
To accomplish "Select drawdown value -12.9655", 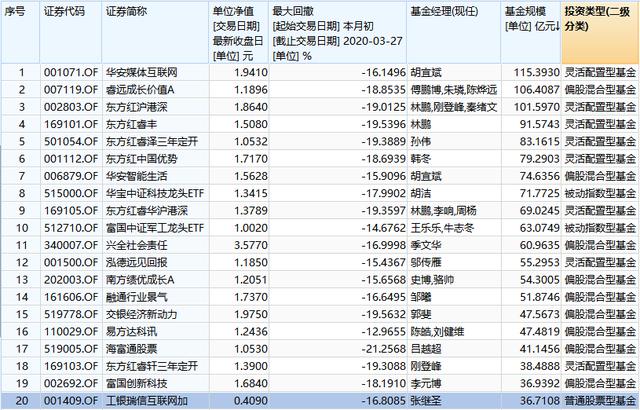I will coord(383,332).
